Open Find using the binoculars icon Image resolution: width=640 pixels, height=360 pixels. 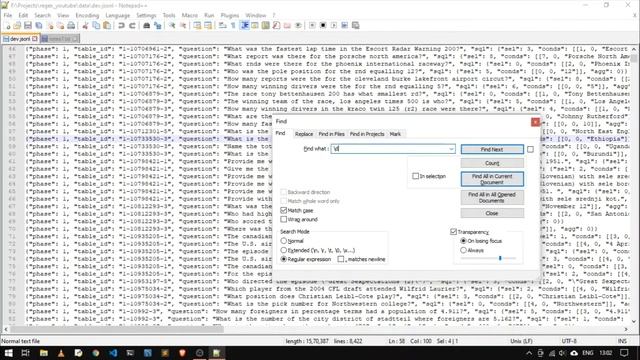point(147,26)
